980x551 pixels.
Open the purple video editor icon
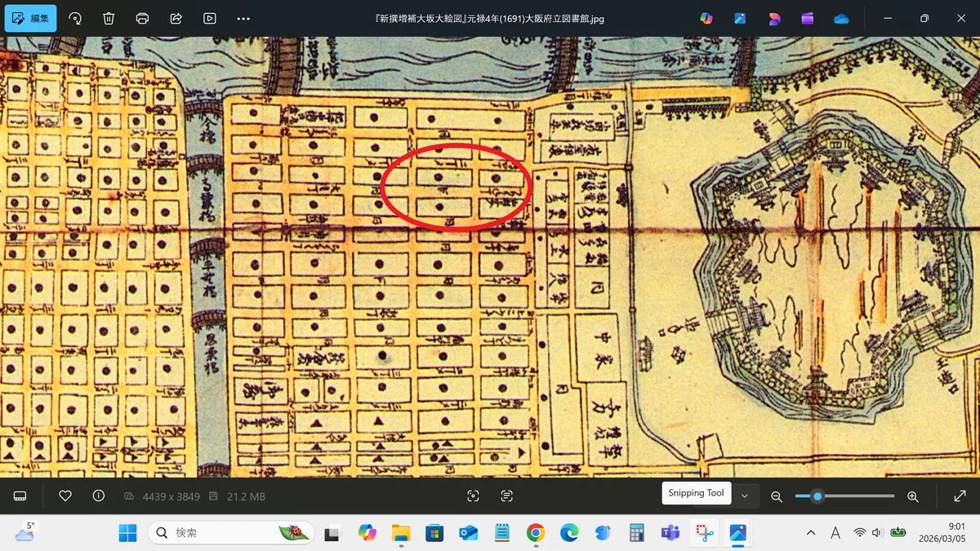pos(808,18)
